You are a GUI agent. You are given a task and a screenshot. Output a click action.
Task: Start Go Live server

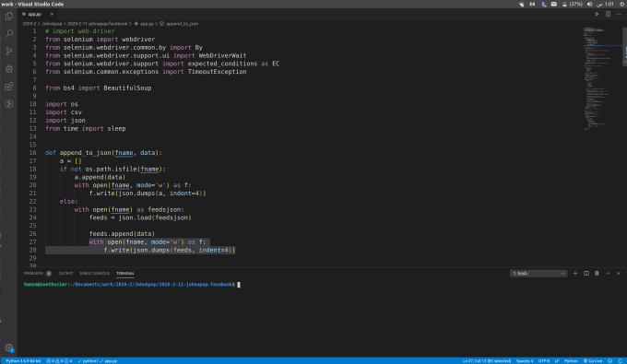(593, 361)
